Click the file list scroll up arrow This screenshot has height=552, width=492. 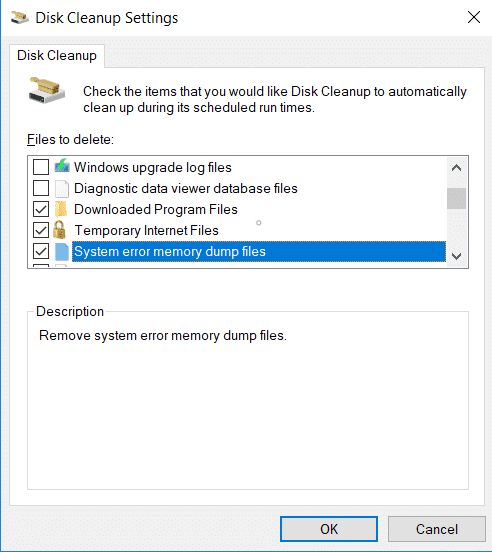pyautogui.click(x=456, y=168)
